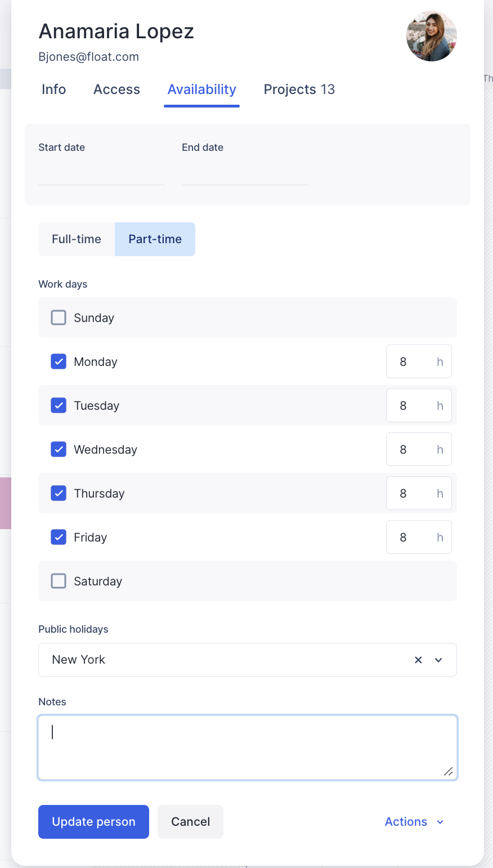The height and width of the screenshot is (868, 493).
Task: Switch to the Info tab
Action: click(53, 89)
